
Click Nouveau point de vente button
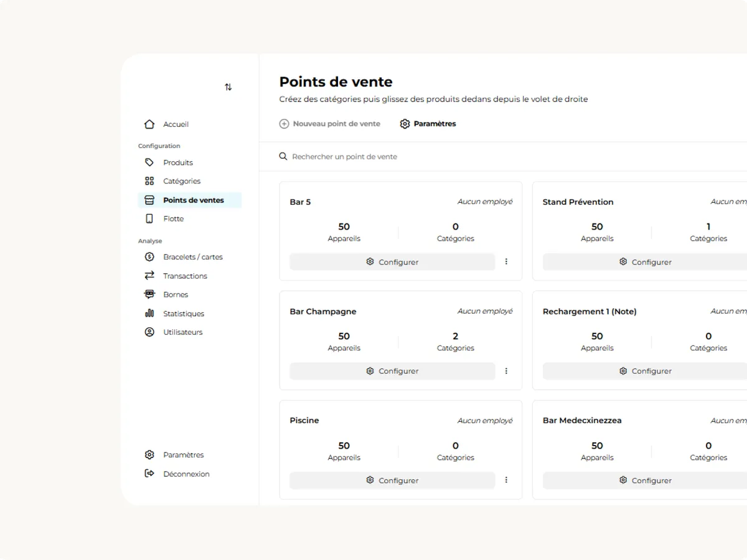(330, 124)
